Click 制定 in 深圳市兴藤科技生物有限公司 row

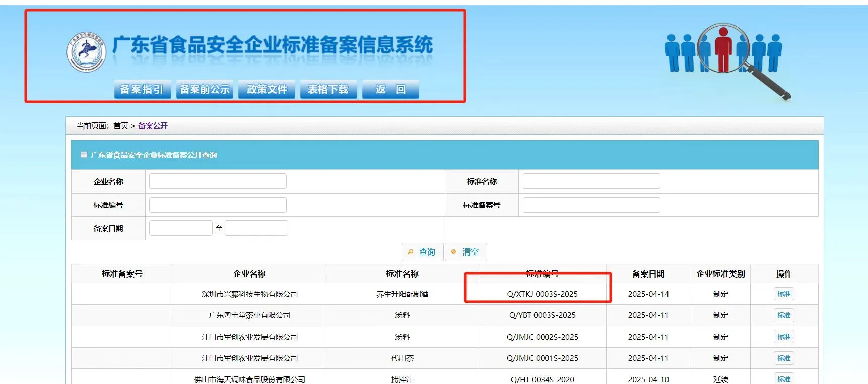pyautogui.click(x=721, y=294)
